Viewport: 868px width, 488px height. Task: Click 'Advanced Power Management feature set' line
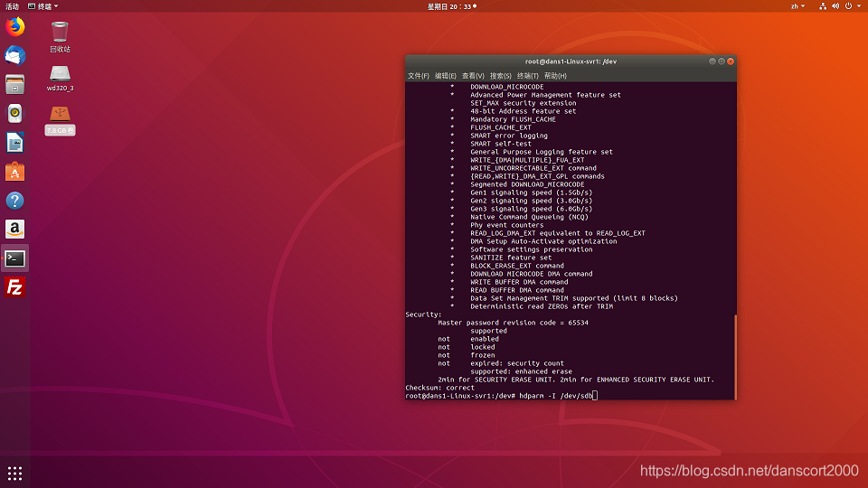pos(545,95)
